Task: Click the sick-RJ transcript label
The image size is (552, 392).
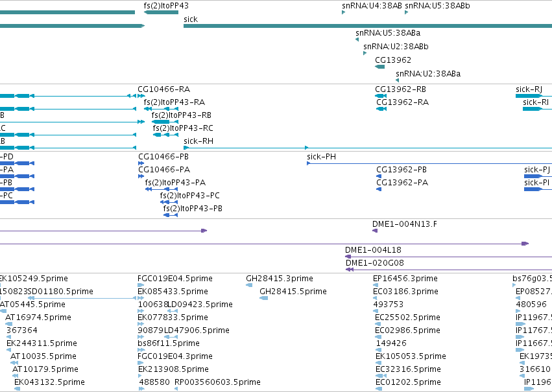Action: [x=529, y=89]
